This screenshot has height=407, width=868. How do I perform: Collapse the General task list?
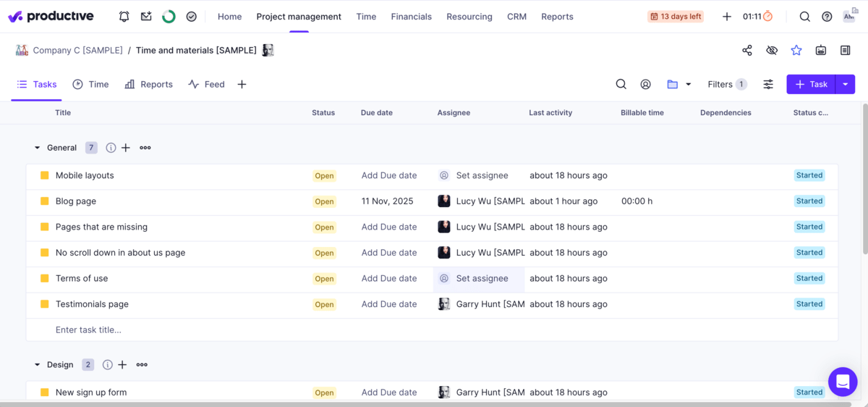(x=38, y=148)
